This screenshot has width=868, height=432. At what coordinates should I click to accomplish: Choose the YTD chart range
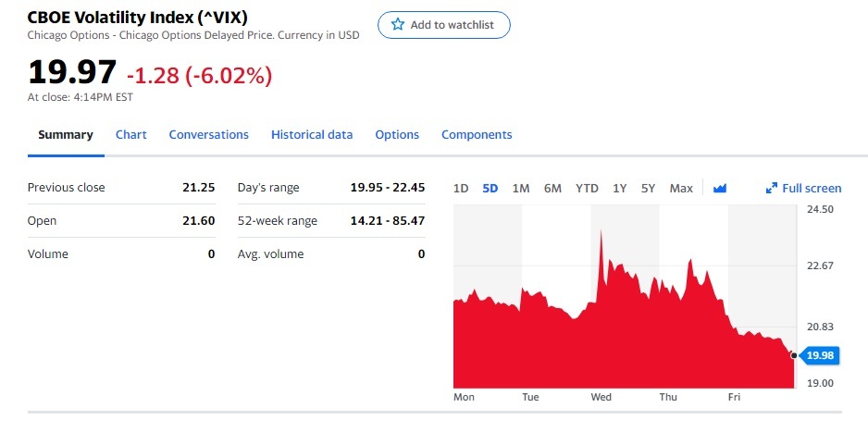[587, 189]
